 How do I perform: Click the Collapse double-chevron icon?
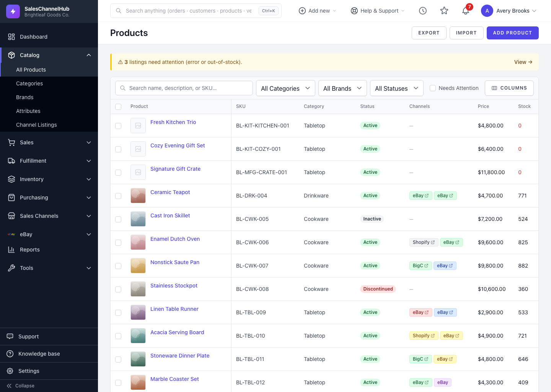[x=9, y=386]
